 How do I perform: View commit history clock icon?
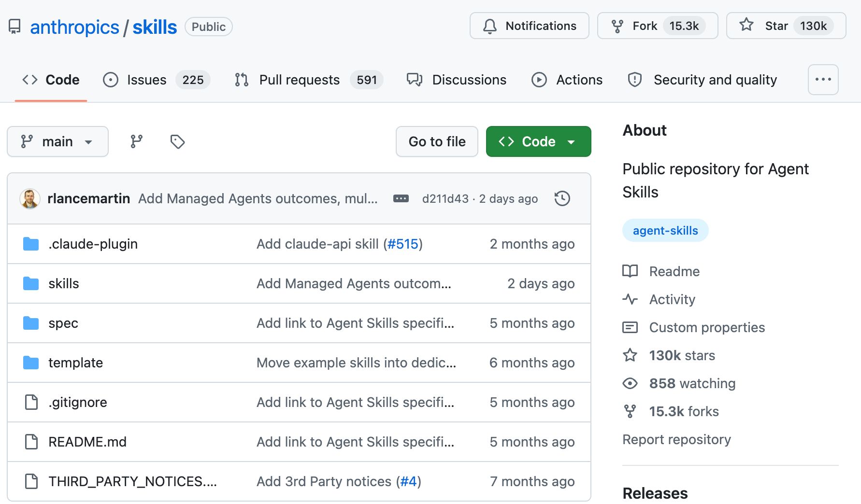(562, 198)
